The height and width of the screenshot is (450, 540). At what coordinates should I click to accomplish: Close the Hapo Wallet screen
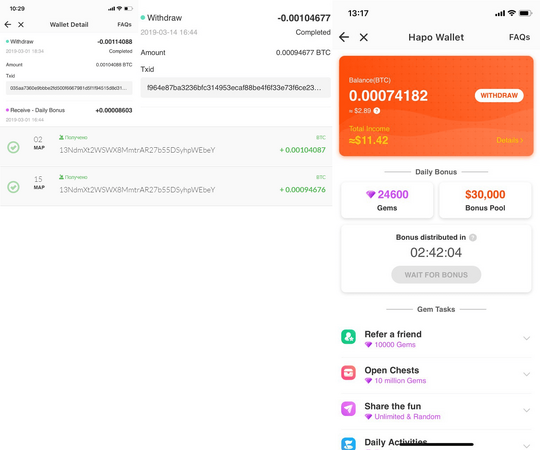point(364,37)
